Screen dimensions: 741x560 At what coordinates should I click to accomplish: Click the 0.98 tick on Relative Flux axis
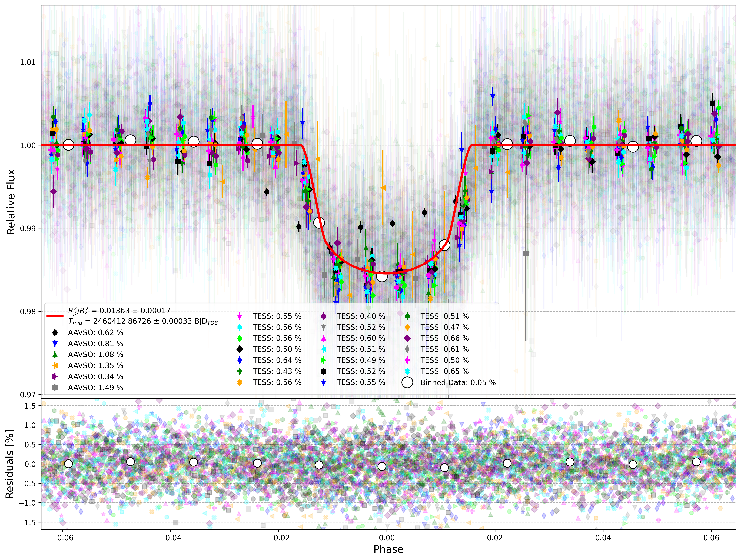tap(28, 311)
